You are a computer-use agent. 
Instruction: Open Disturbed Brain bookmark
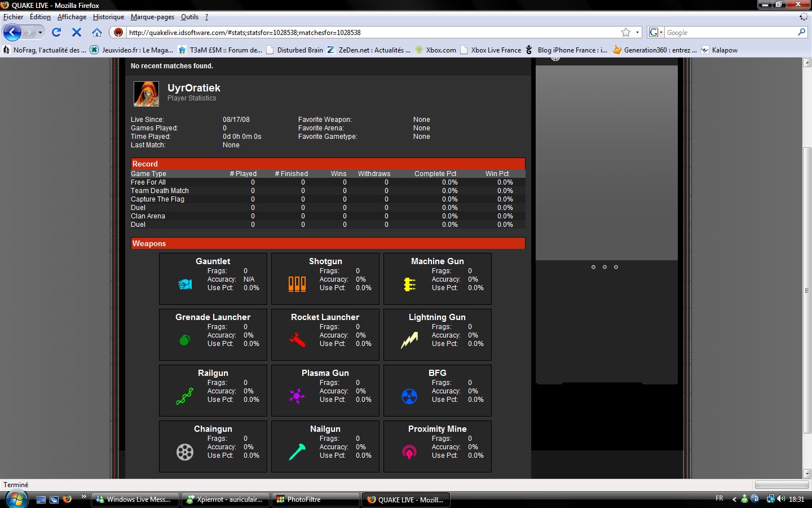pos(295,50)
